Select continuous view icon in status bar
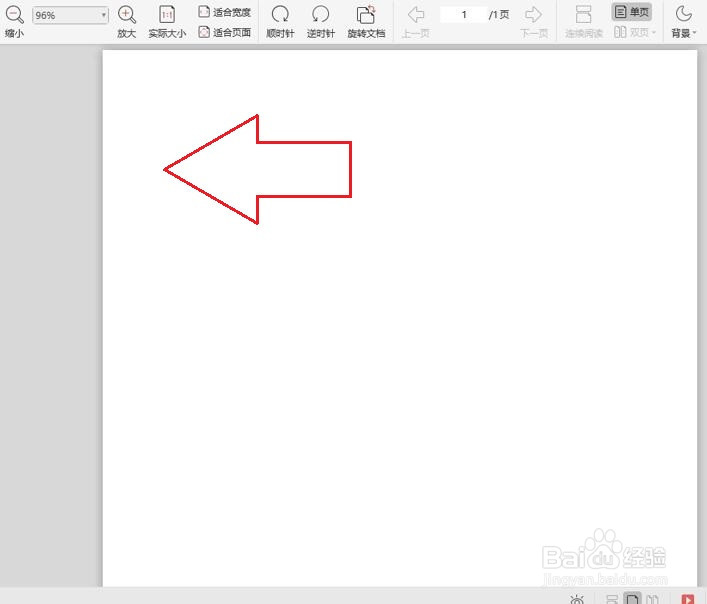 pos(611,599)
